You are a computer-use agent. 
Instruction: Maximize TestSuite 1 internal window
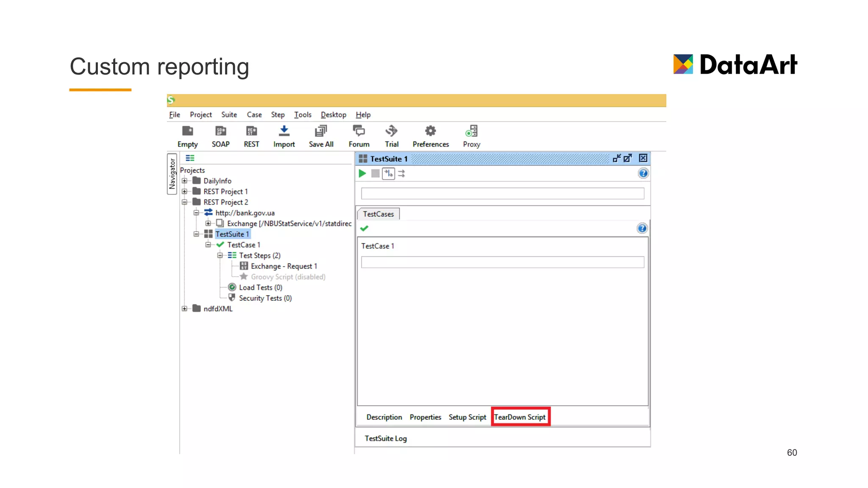628,158
